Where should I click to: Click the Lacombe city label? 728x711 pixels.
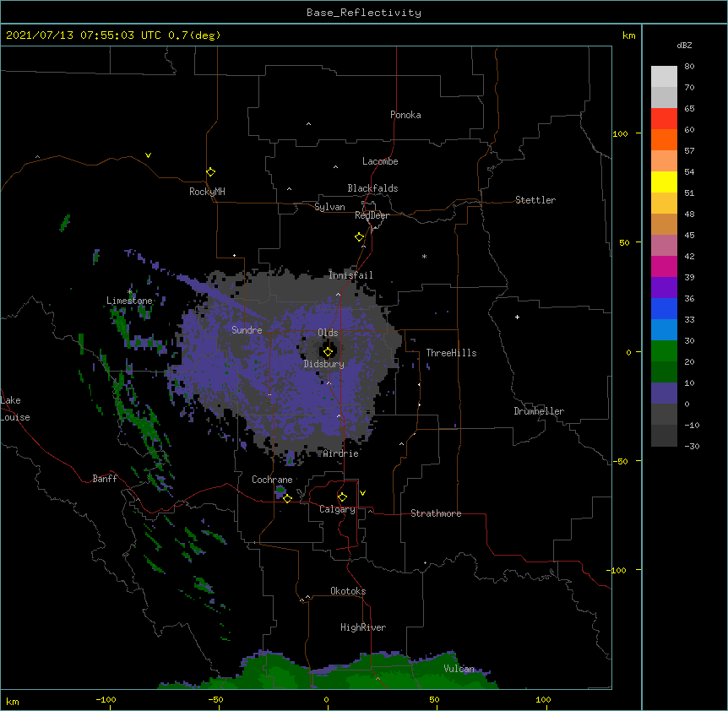[x=380, y=161]
